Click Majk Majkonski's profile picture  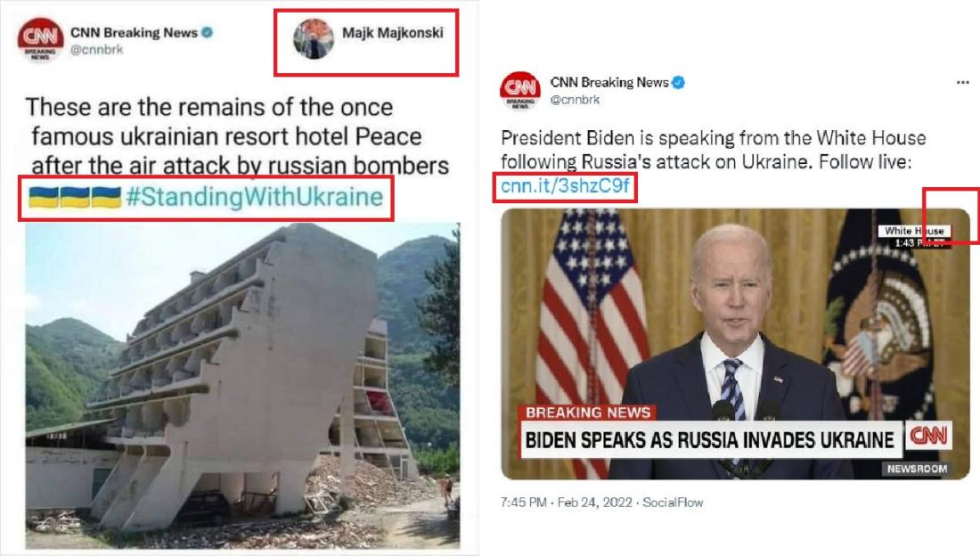tap(314, 39)
